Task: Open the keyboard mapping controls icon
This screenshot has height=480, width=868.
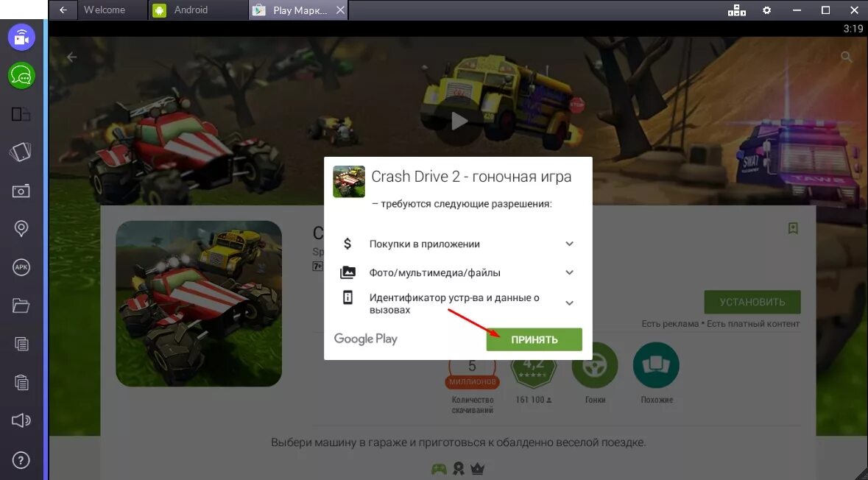Action: point(737,10)
